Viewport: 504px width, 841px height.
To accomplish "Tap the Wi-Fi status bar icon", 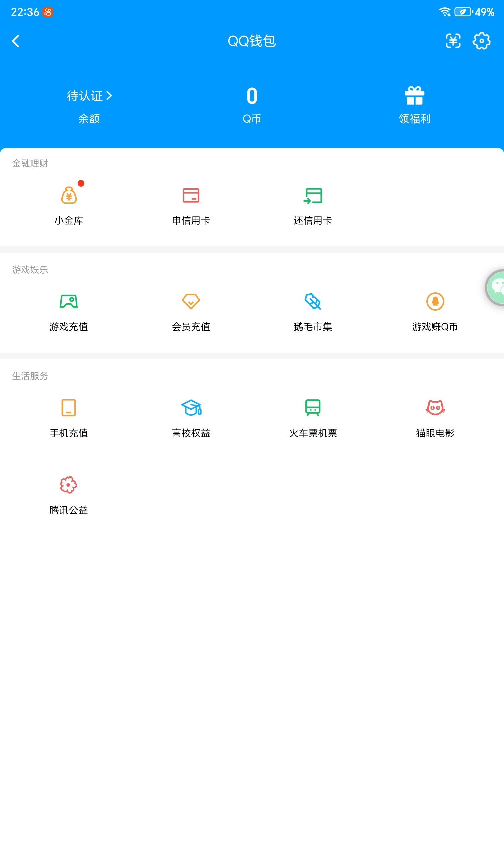I will pos(445,12).
